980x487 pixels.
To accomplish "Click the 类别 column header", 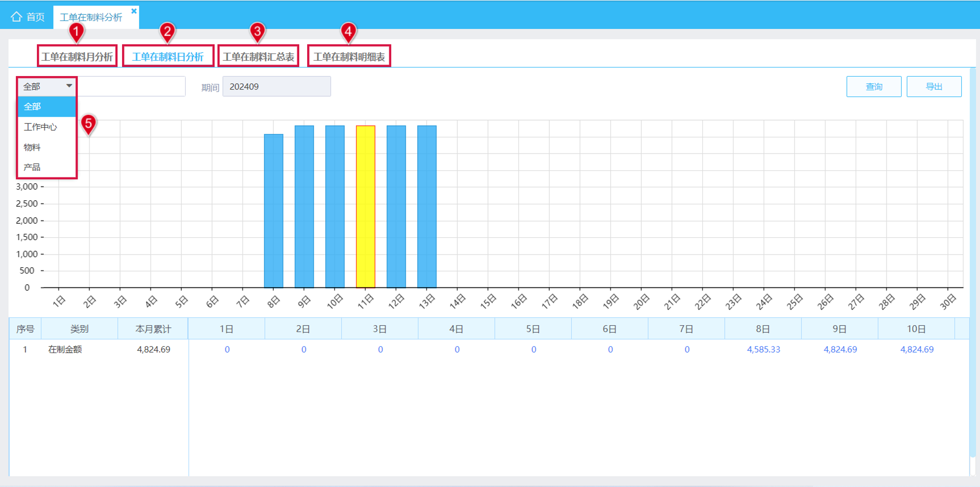I will 79,329.
